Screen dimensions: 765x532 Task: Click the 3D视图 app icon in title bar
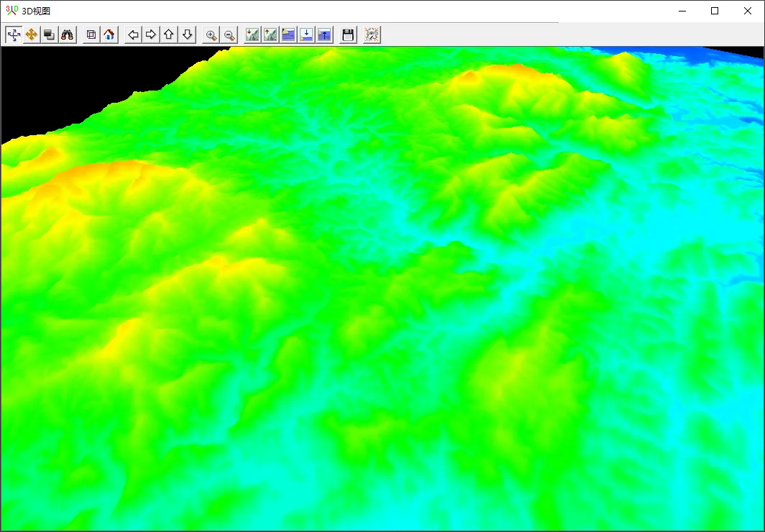click(12, 10)
